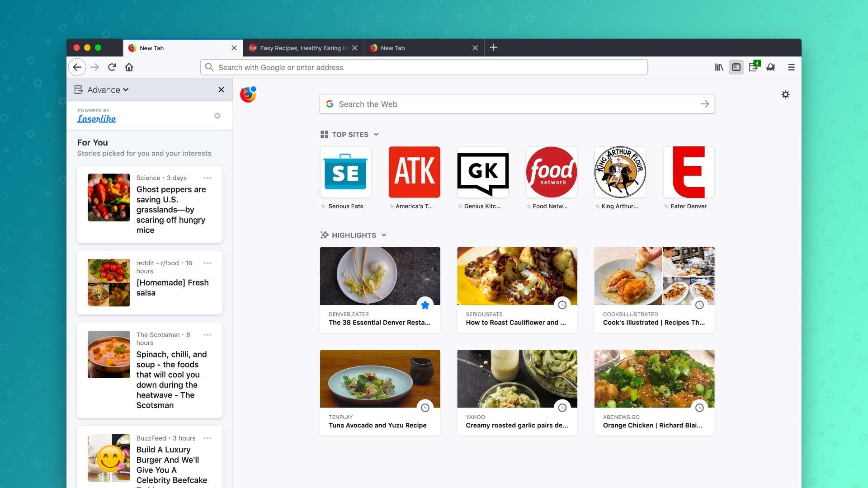The width and height of the screenshot is (868, 488).
Task: Collapse the Highlights section
Action: 384,235
